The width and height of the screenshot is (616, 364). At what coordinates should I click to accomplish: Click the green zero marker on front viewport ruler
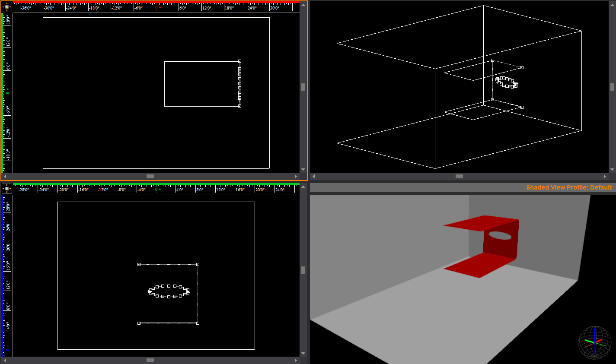pyautogui.click(x=155, y=189)
